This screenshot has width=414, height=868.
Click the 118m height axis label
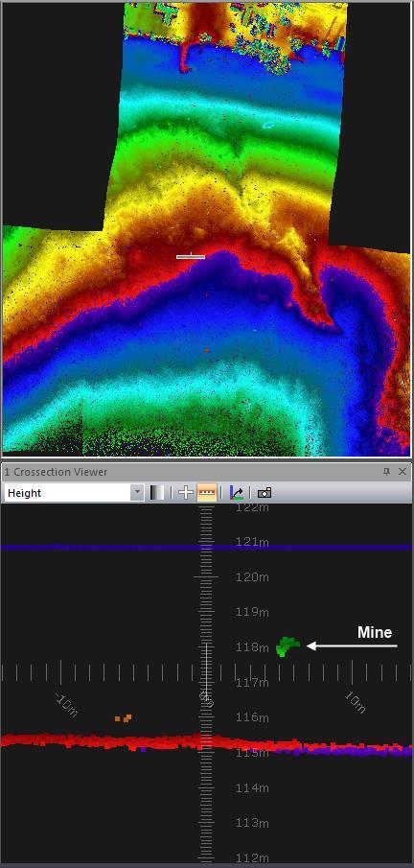[x=252, y=647]
